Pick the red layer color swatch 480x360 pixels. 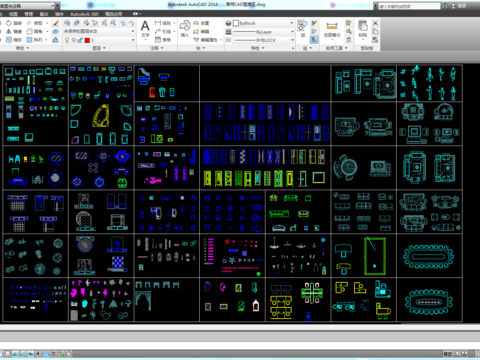click(x=87, y=40)
